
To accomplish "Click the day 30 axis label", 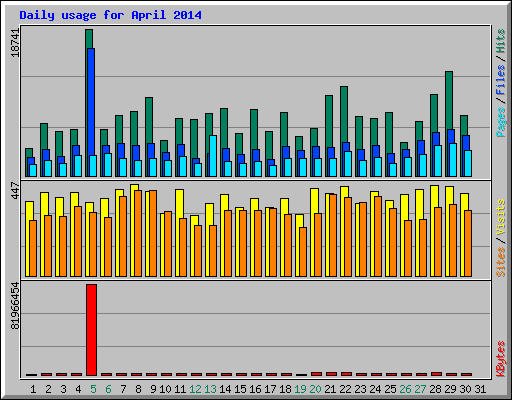I will point(466,389).
